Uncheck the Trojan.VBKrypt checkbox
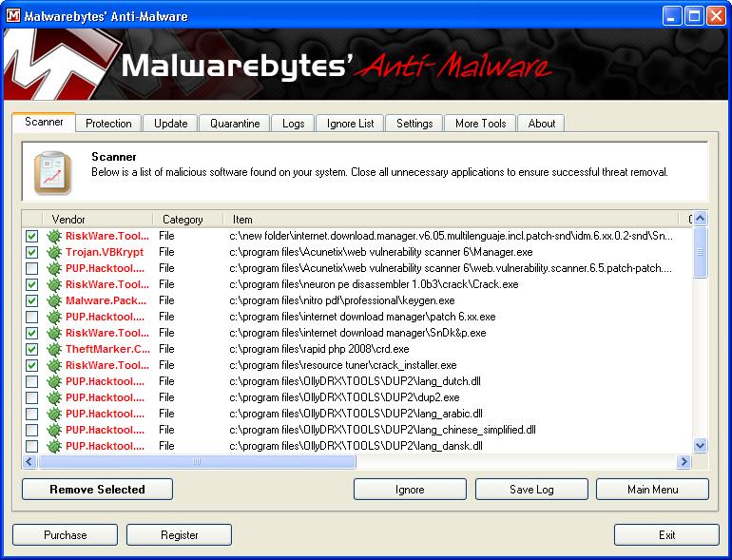The height and width of the screenshot is (560, 732). pos(31,252)
